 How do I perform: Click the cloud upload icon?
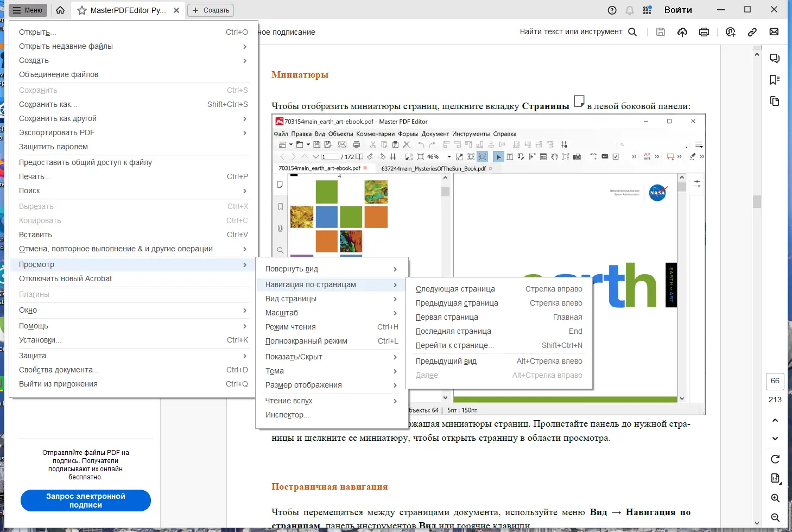coord(682,32)
